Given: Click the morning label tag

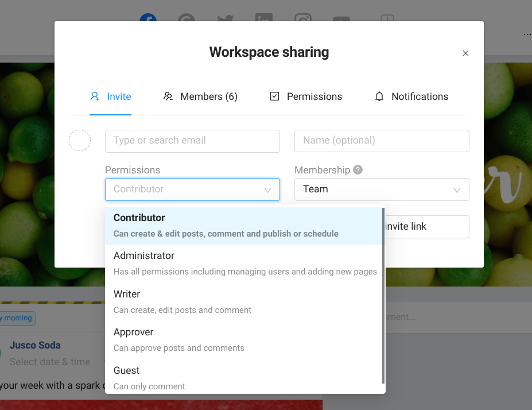Looking at the screenshot, I should click(x=17, y=318).
